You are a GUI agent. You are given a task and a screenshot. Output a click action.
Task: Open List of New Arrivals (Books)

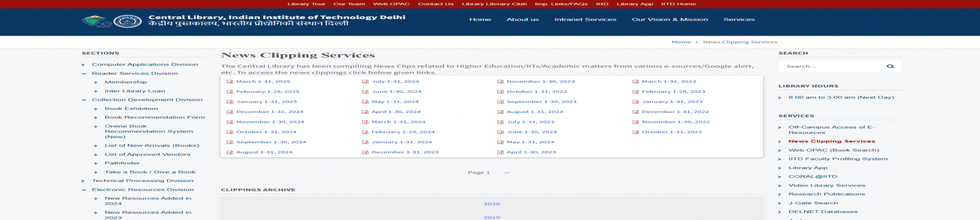click(x=152, y=146)
